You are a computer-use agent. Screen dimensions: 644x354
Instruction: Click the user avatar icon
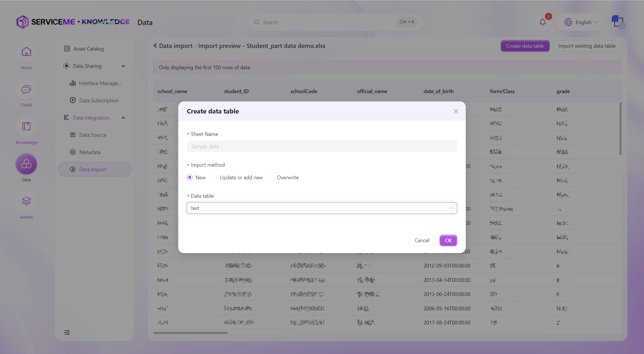click(618, 22)
